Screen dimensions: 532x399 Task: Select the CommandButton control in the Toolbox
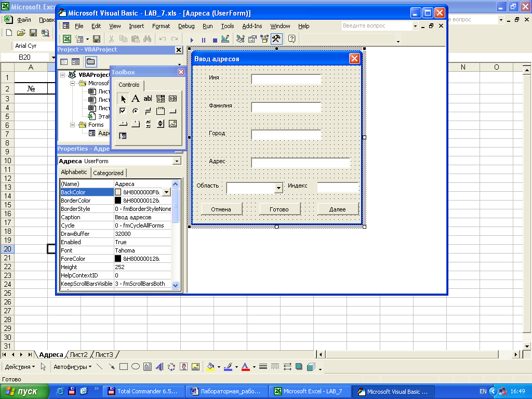point(172,111)
